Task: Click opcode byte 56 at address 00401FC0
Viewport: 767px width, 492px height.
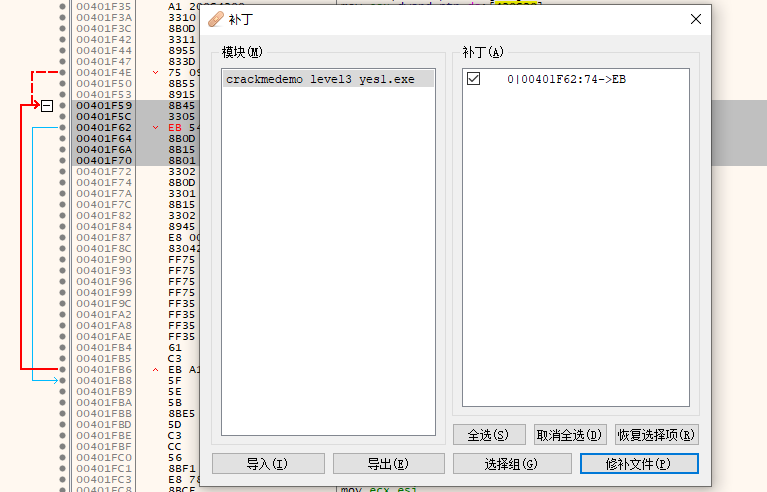Action: 175,458
